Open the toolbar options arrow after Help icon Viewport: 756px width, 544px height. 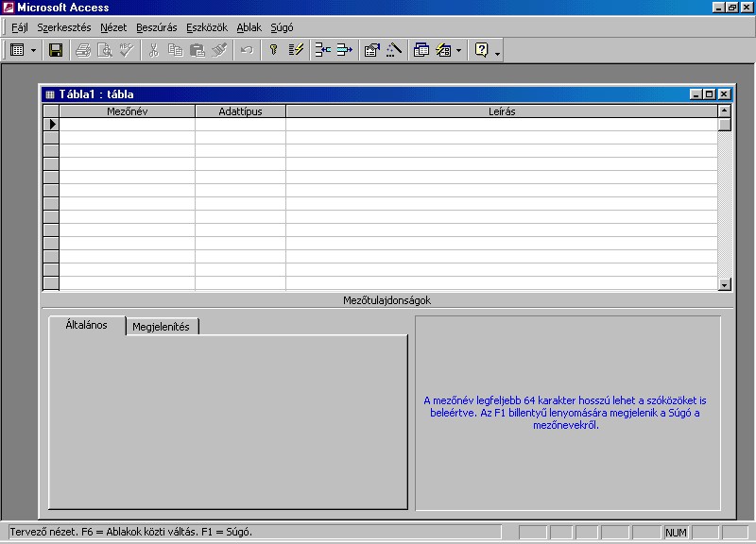(497, 52)
